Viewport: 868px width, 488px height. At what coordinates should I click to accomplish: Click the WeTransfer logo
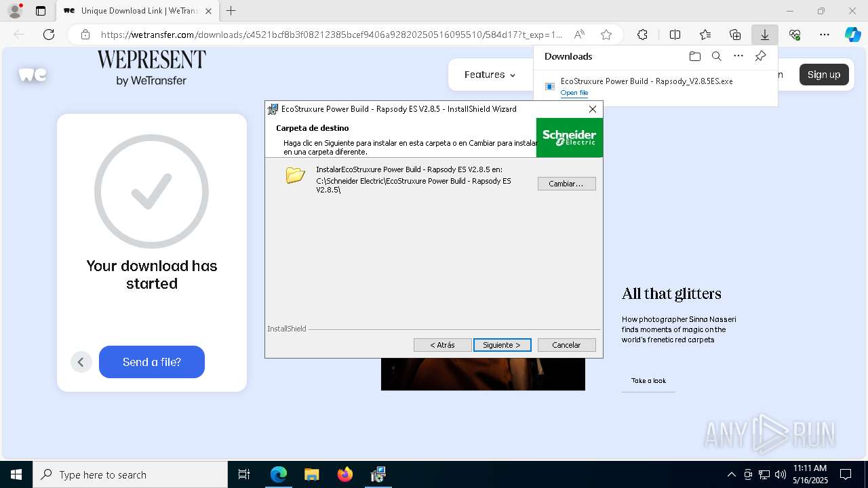click(33, 75)
